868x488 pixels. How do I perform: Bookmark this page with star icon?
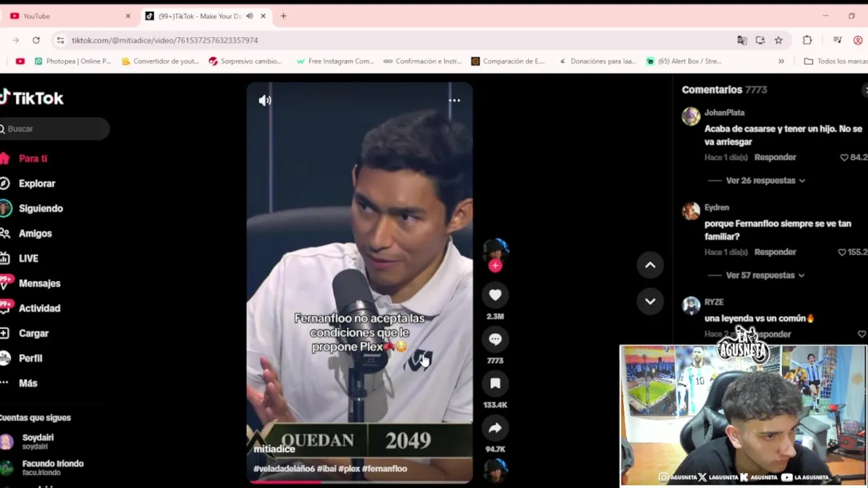(x=778, y=40)
